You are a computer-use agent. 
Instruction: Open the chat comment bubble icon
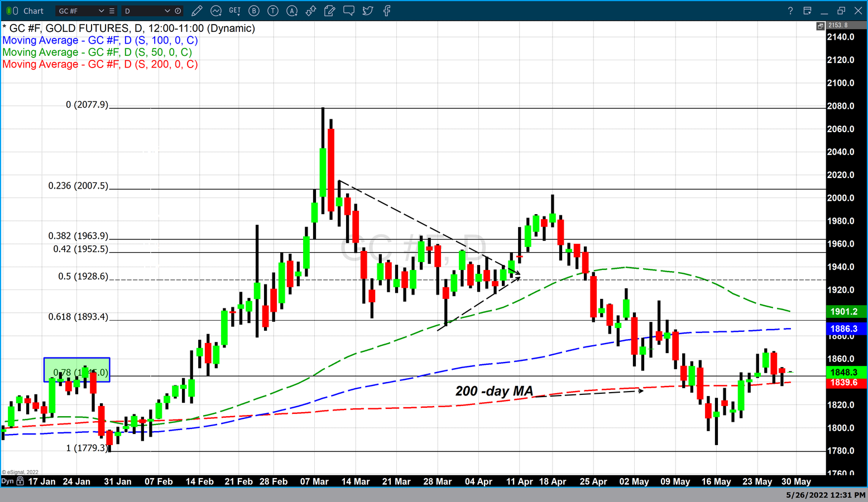pyautogui.click(x=349, y=11)
